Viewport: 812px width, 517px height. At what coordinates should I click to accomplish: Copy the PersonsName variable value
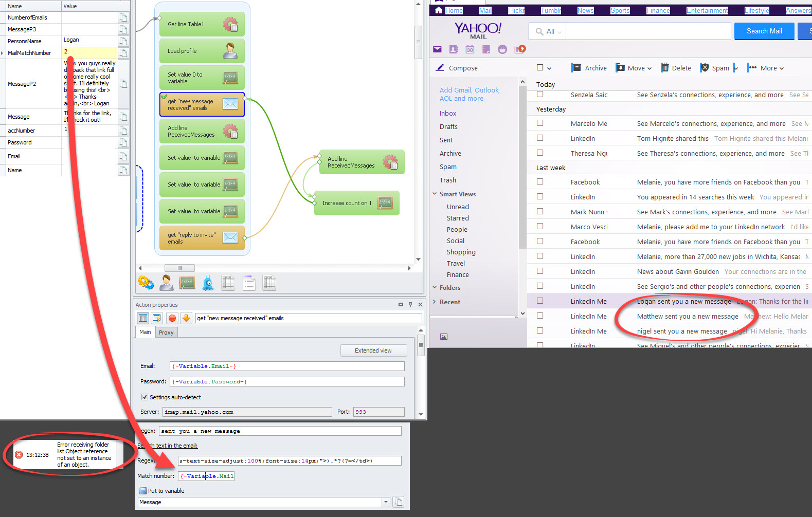(x=123, y=41)
